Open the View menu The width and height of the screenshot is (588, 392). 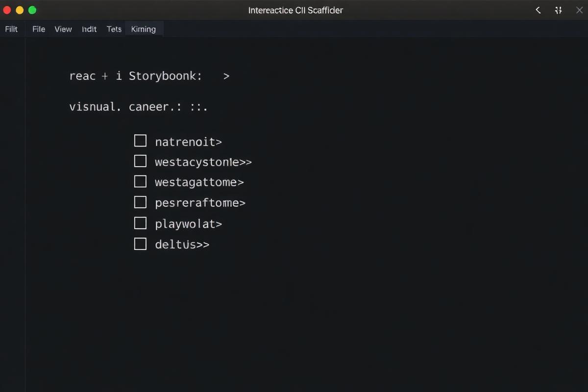[63, 29]
